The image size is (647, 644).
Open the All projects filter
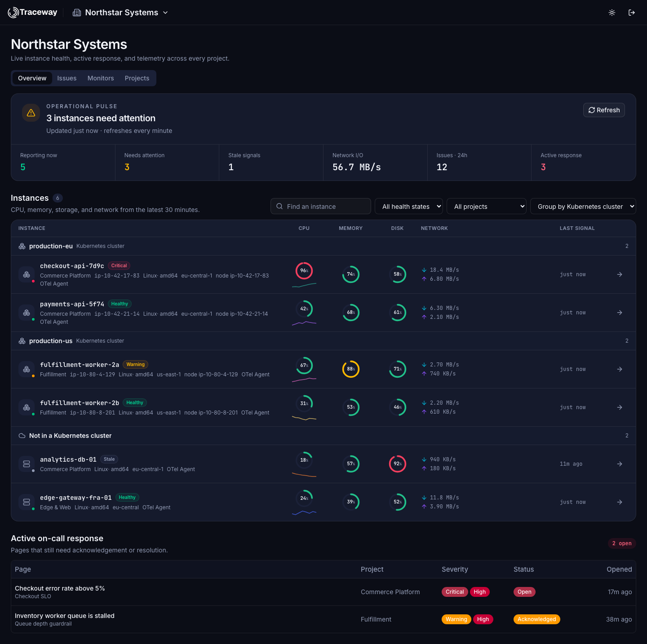pos(487,207)
